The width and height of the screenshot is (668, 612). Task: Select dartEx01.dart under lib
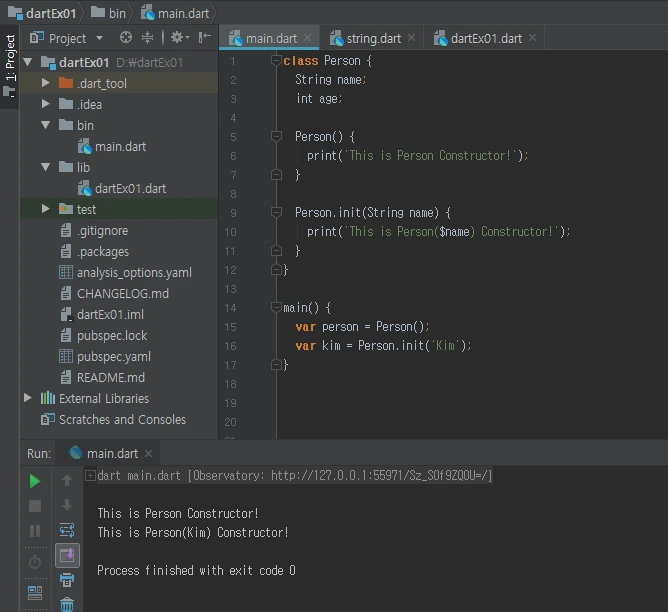[122, 188]
